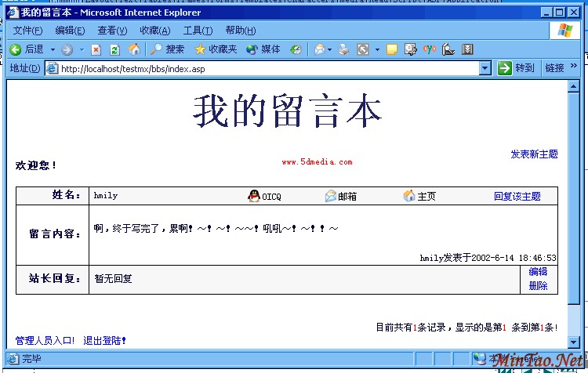Open the Search (搜索) toolbar button

pos(167,49)
